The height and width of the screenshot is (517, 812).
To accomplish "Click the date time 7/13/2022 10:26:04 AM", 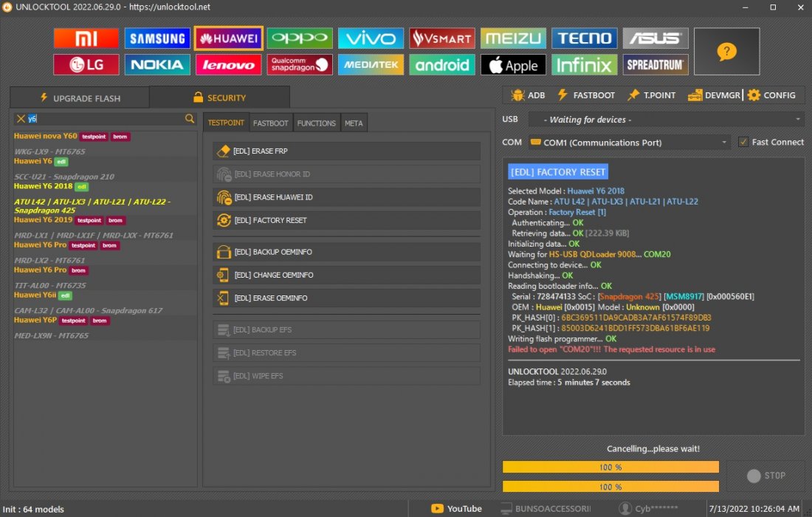I will click(x=754, y=509).
